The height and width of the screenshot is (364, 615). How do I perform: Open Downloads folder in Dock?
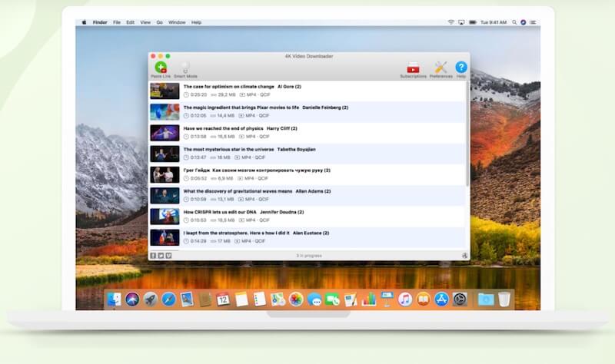[x=486, y=299]
